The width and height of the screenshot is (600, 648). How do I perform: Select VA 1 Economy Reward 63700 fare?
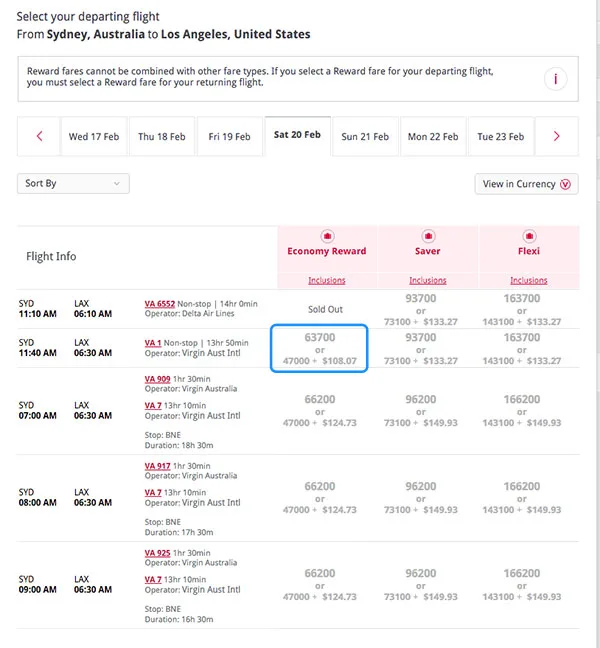320,348
